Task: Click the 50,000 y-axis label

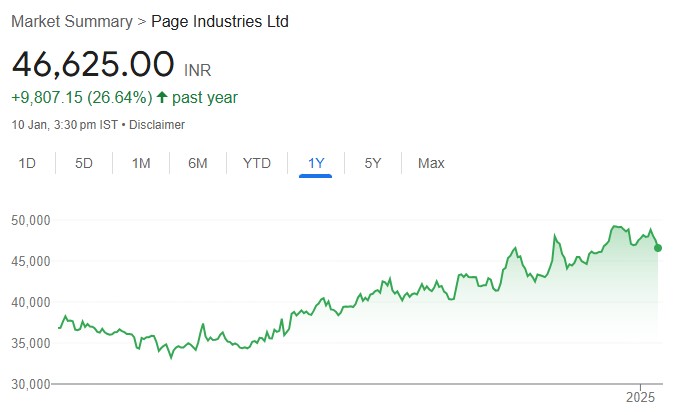Action: coord(32,220)
